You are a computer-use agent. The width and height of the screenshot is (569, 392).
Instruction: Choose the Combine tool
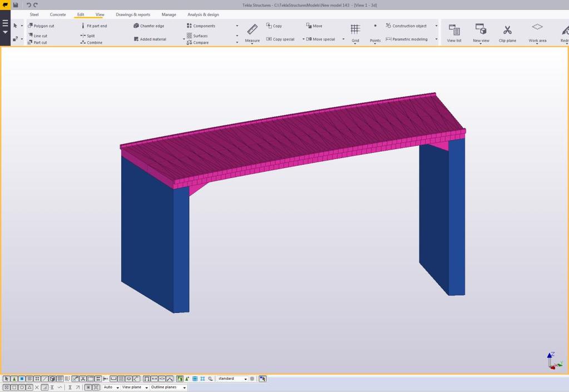click(x=91, y=42)
